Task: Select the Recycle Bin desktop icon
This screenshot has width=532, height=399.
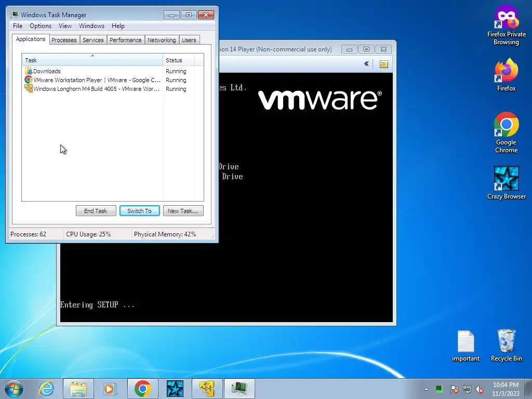Action: [506, 345]
